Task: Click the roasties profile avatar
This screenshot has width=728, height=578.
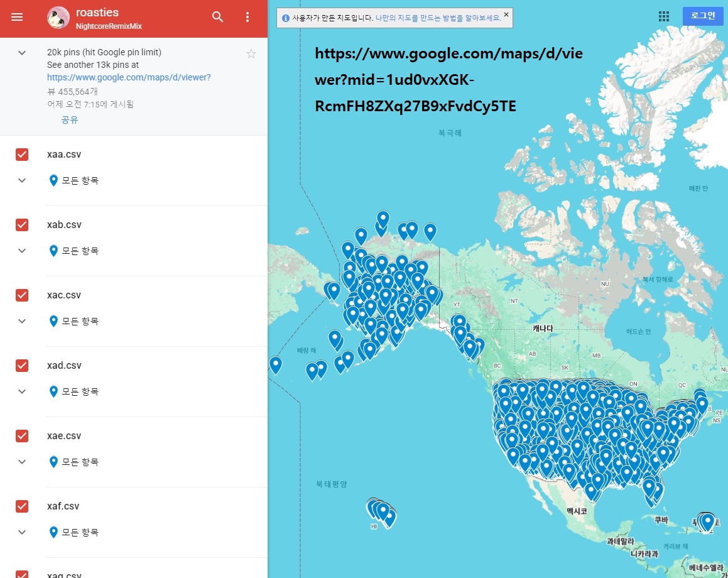Action: [58, 18]
